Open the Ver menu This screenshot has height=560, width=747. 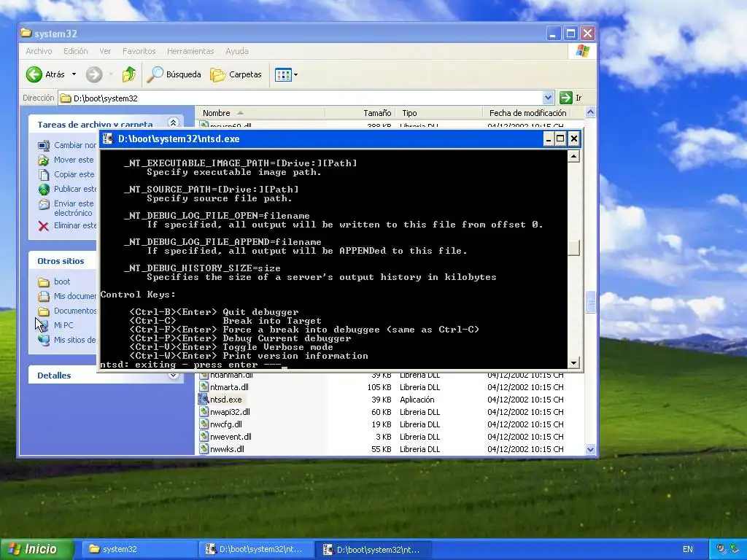tap(105, 51)
